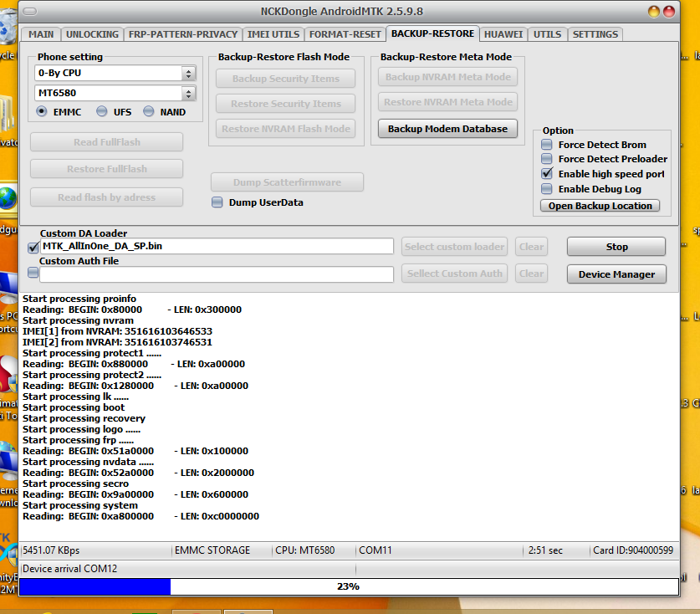
Task: Click Select custom loader button
Action: pos(454,247)
